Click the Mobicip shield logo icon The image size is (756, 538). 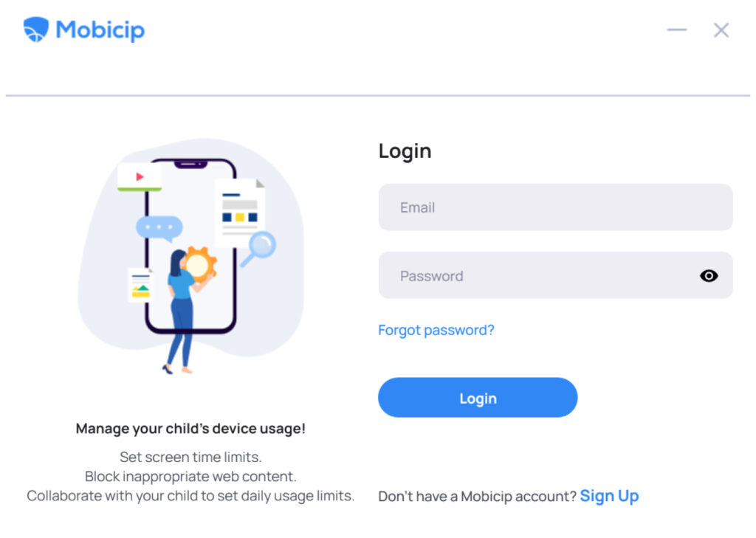click(36, 30)
